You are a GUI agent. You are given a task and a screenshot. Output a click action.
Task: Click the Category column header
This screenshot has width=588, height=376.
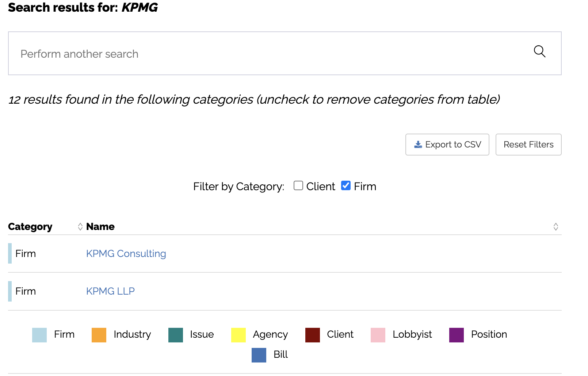(30, 227)
